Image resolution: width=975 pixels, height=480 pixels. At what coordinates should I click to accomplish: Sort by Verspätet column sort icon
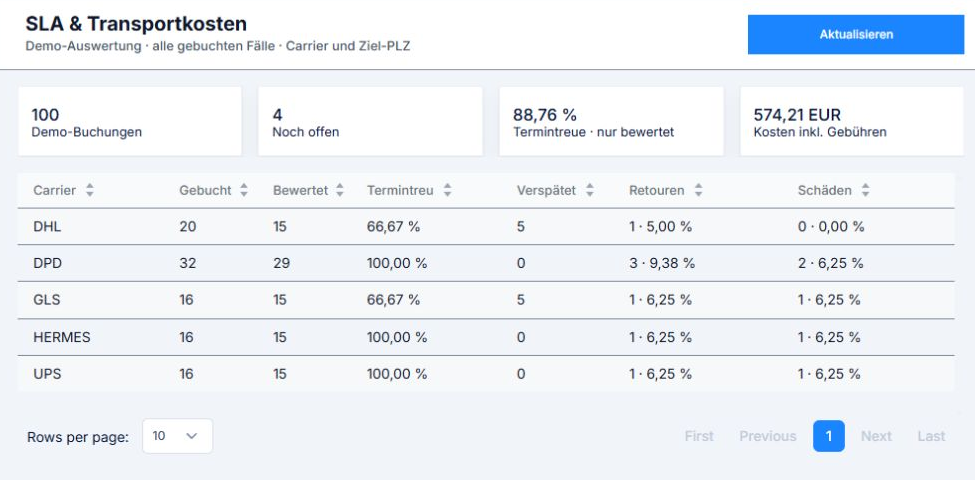point(589,190)
